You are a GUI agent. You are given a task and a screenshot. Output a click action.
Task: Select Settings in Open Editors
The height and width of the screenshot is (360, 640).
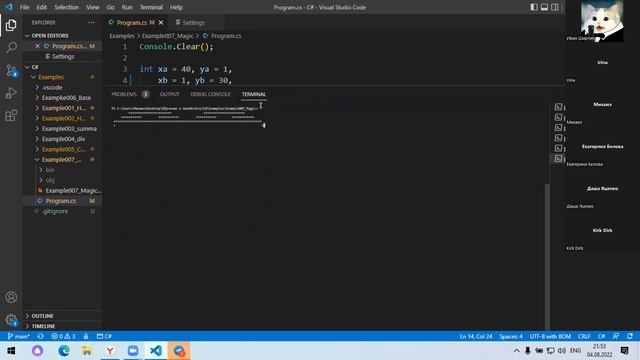point(62,57)
